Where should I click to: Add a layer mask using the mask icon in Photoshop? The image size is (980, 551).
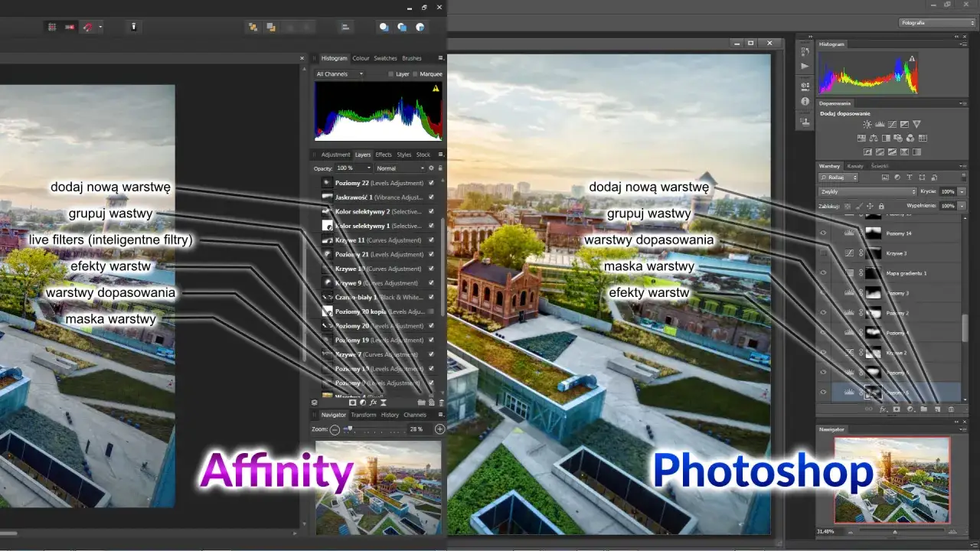897,409
